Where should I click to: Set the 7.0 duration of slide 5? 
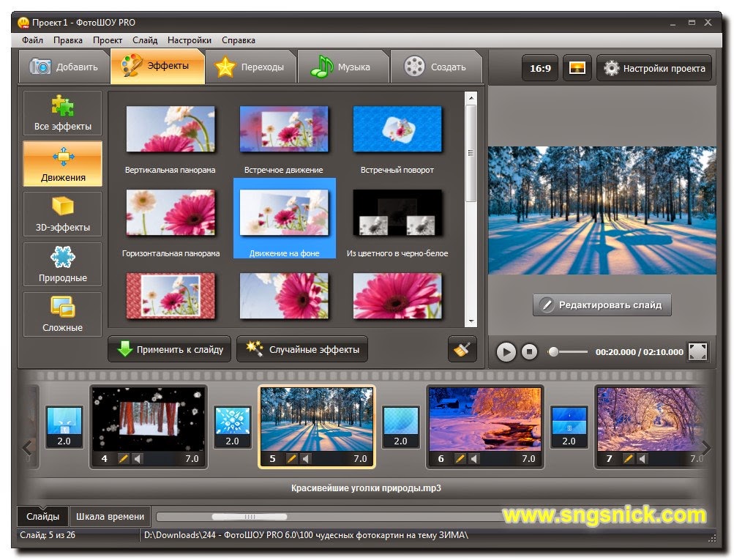click(x=360, y=459)
